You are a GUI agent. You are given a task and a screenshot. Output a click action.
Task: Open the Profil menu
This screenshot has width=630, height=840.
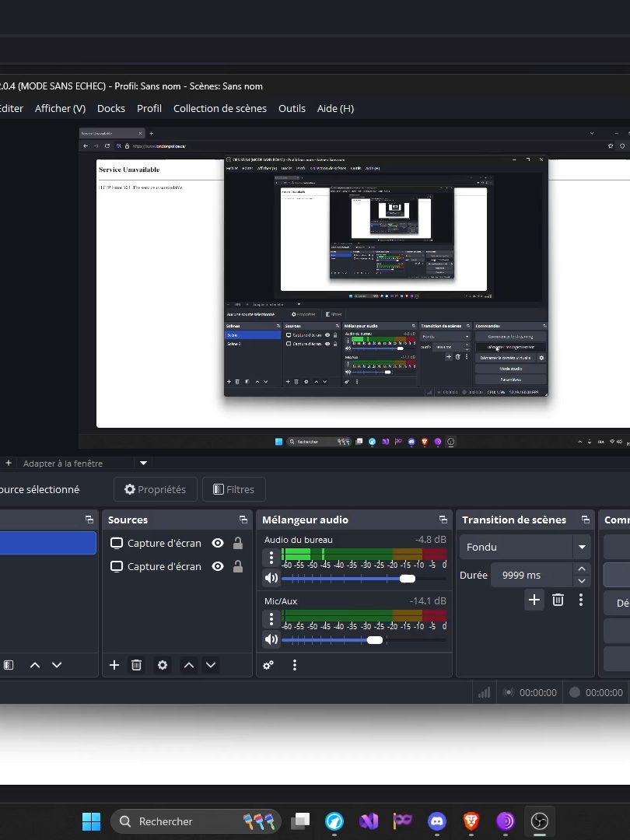[x=149, y=108]
